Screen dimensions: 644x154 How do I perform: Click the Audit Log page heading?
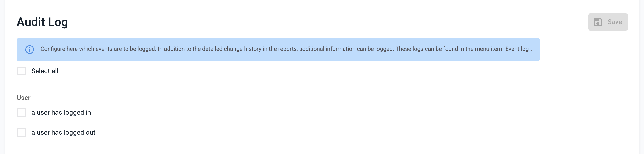click(42, 22)
